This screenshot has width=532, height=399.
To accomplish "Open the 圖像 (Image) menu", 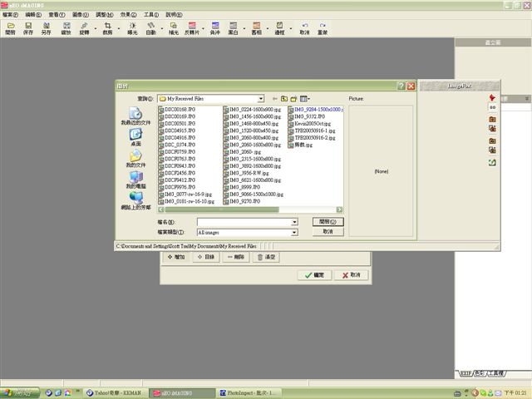I will [81, 15].
